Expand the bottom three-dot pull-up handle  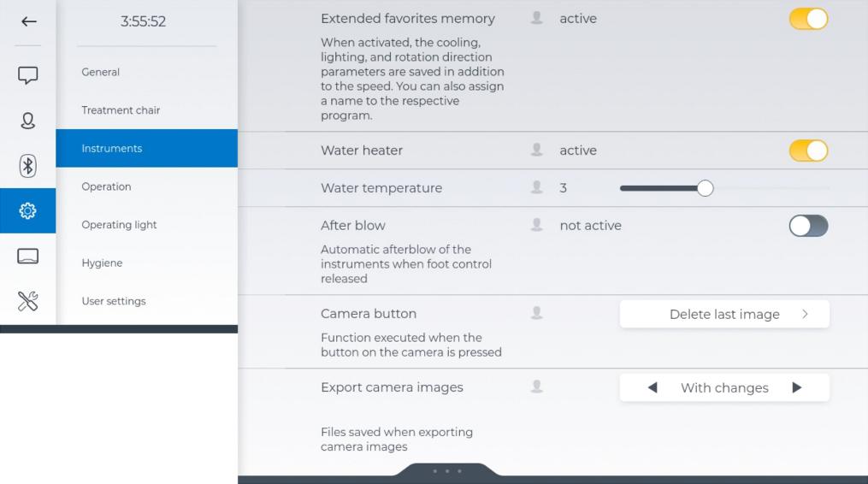coord(446,471)
